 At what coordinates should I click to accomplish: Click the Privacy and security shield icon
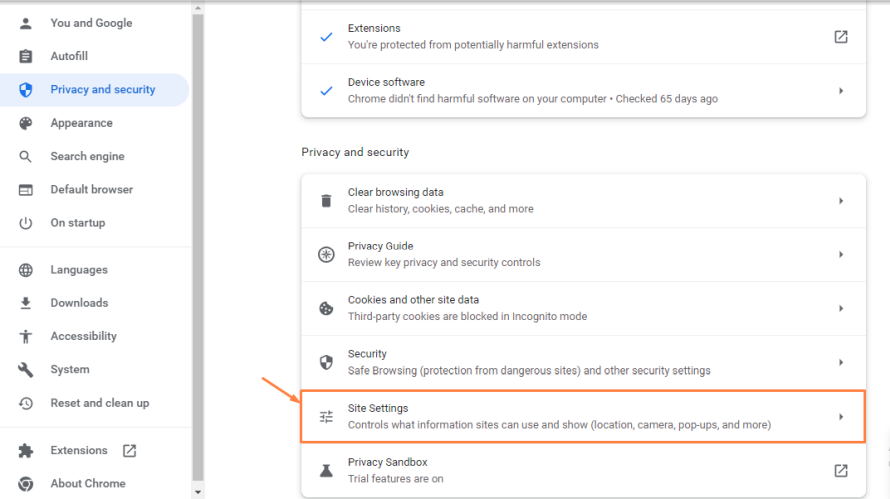click(x=27, y=90)
